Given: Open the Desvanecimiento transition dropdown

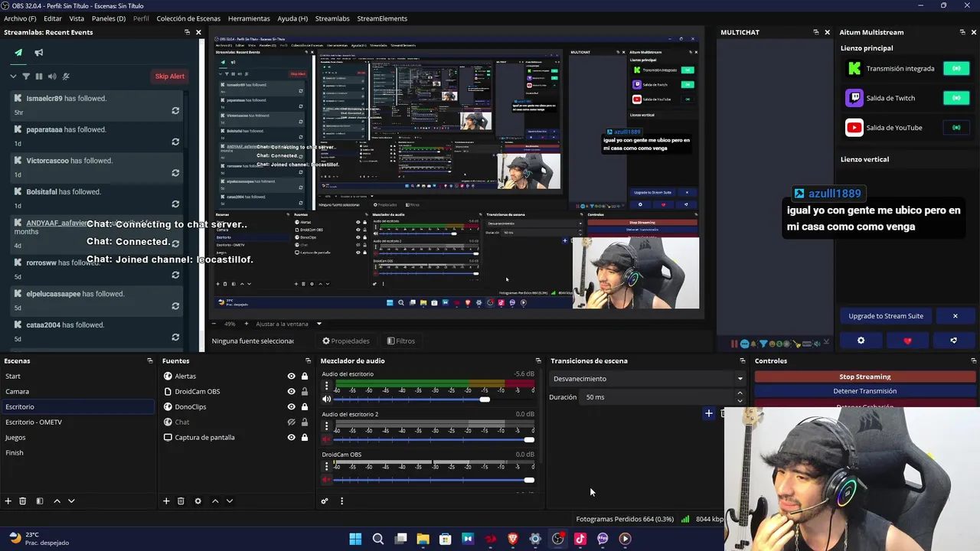Looking at the screenshot, I should pyautogui.click(x=648, y=379).
